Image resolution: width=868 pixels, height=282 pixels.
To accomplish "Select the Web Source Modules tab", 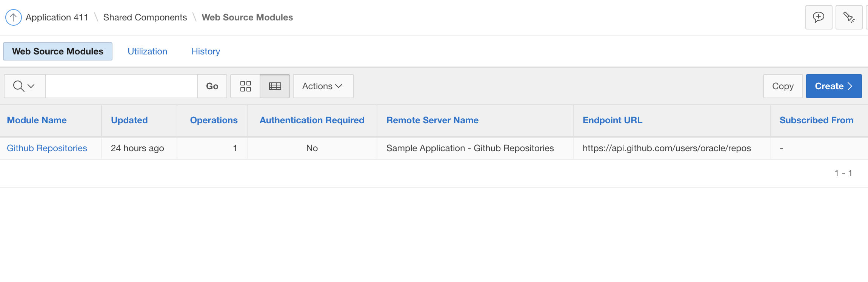I will coord(58,51).
